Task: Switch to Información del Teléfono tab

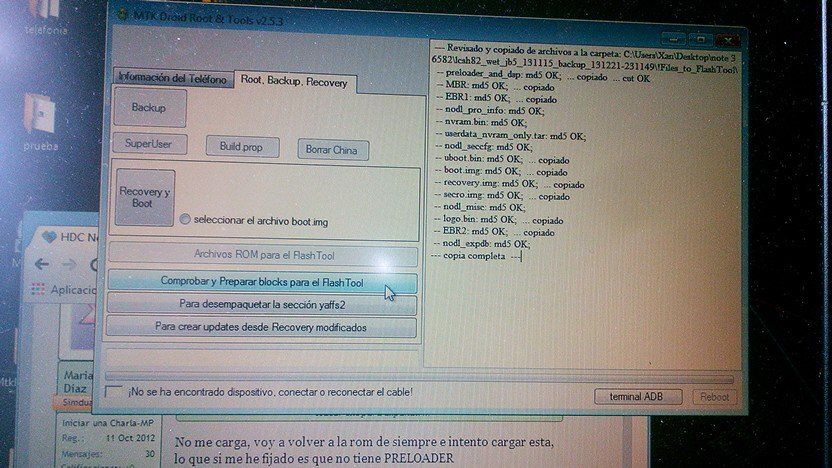Action: point(173,78)
